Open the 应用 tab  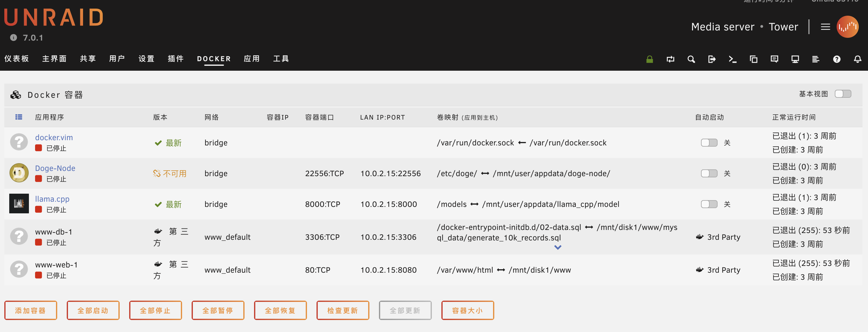[x=252, y=59]
